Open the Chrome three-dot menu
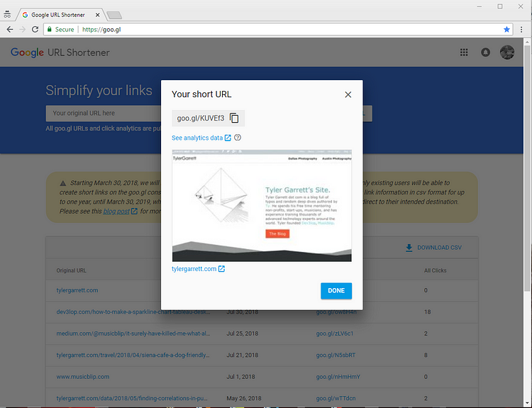This screenshot has width=532, height=408. click(x=521, y=30)
